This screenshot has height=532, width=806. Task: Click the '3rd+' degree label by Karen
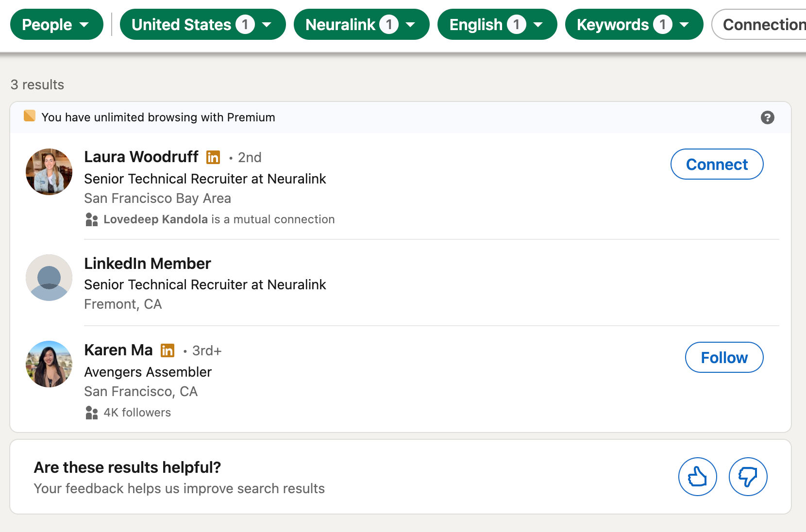[x=207, y=350]
